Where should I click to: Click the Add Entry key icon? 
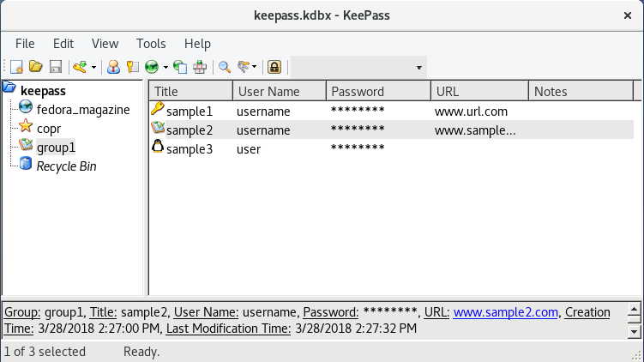(79, 67)
